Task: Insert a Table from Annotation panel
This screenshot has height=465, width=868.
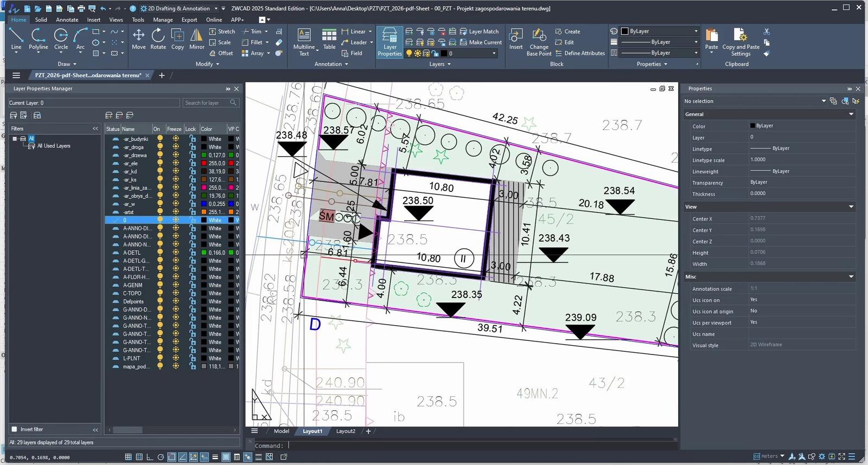Action: [x=329, y=39]
